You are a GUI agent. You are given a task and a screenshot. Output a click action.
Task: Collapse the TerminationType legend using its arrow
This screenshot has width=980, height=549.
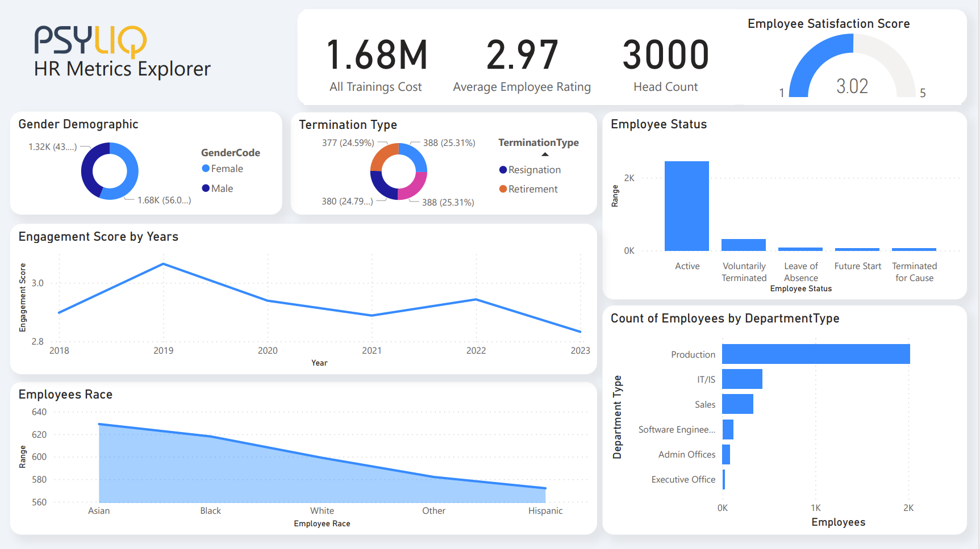[x=544, y=153]
